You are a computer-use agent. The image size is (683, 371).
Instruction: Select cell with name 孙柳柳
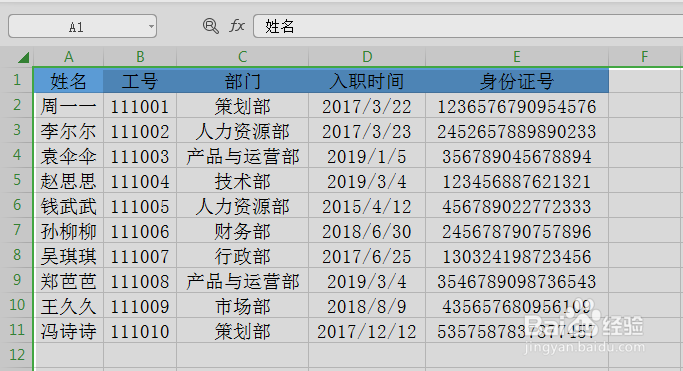point(68,231)
